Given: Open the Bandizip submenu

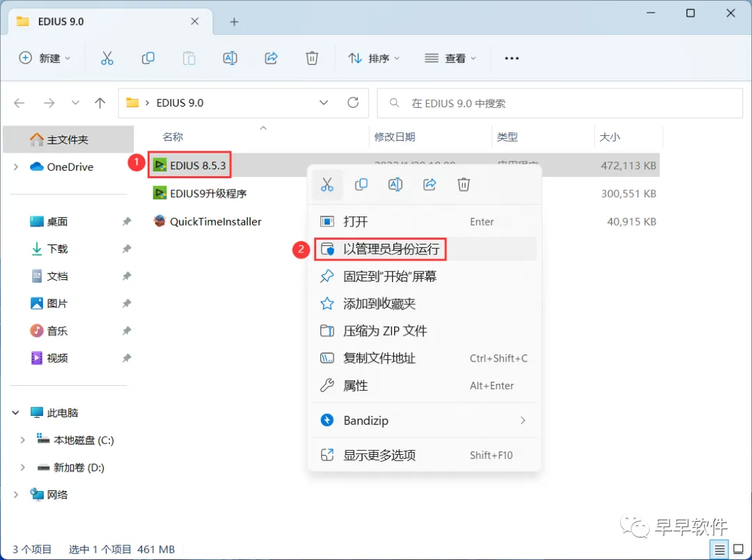Looking at the screenshot, I should 424,421.
